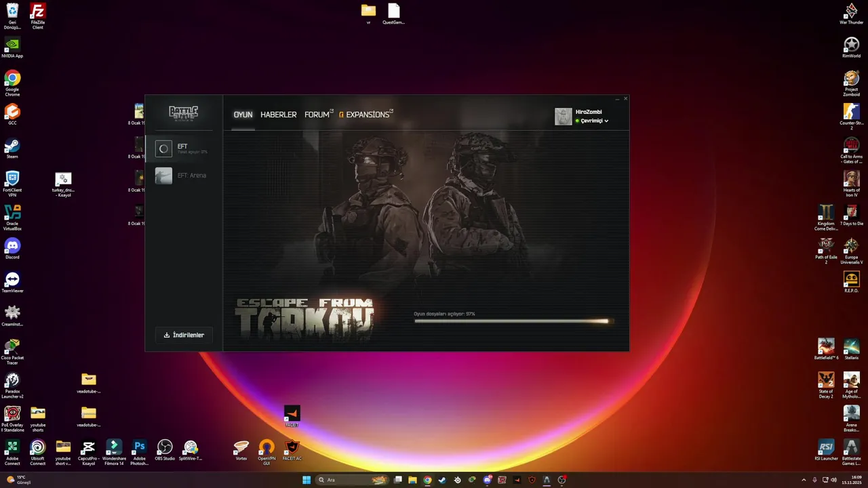Screen dimensions: 868x488
Task: Open turkey_dns Kısayol desktop icon
Action: coord(63,184)
